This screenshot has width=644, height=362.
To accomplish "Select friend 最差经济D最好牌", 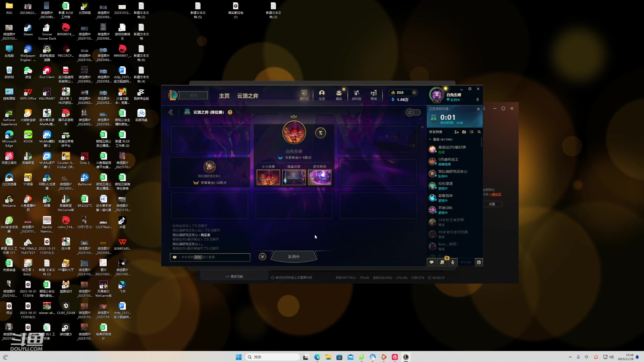I will coord(454,149).
